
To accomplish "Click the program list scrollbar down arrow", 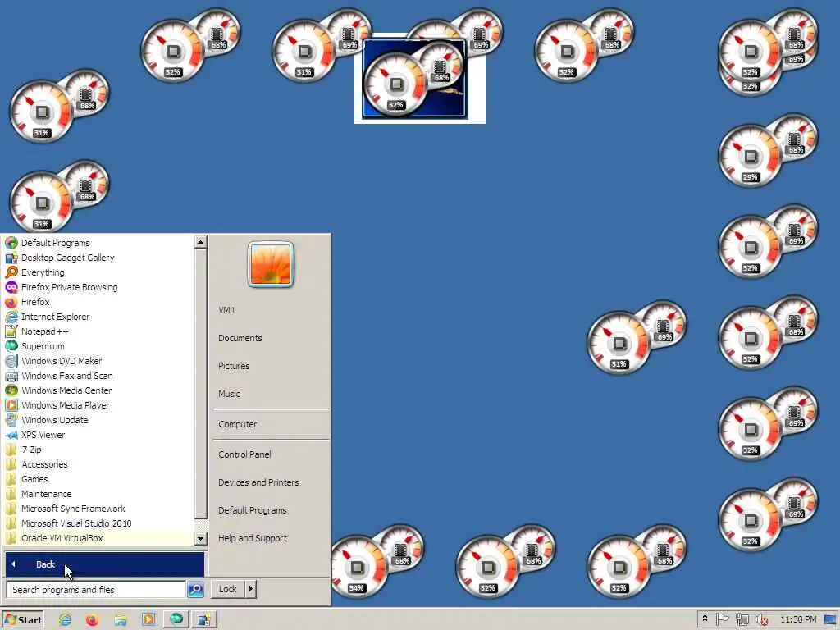I will pyautogui.click(x=201, y=538).
